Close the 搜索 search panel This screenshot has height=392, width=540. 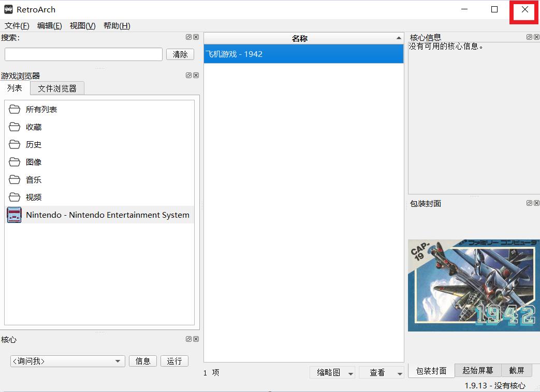click(x=196, y=37)
